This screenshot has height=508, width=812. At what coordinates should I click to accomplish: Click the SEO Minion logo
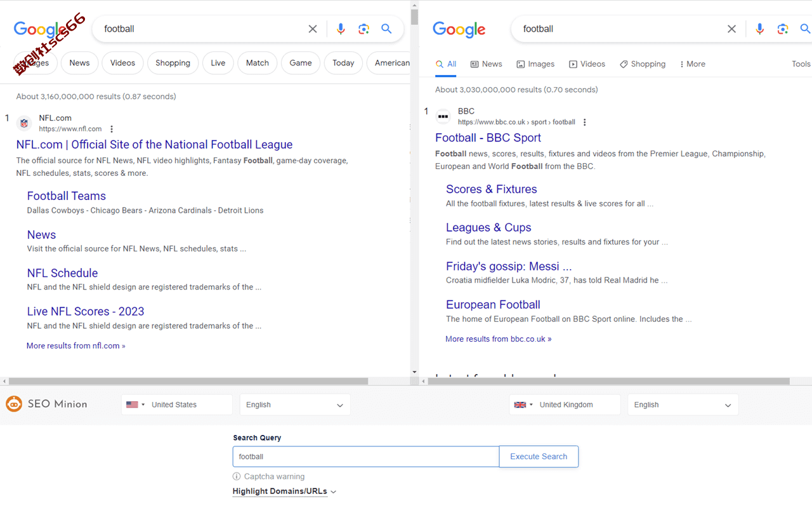tap(46, 404)
